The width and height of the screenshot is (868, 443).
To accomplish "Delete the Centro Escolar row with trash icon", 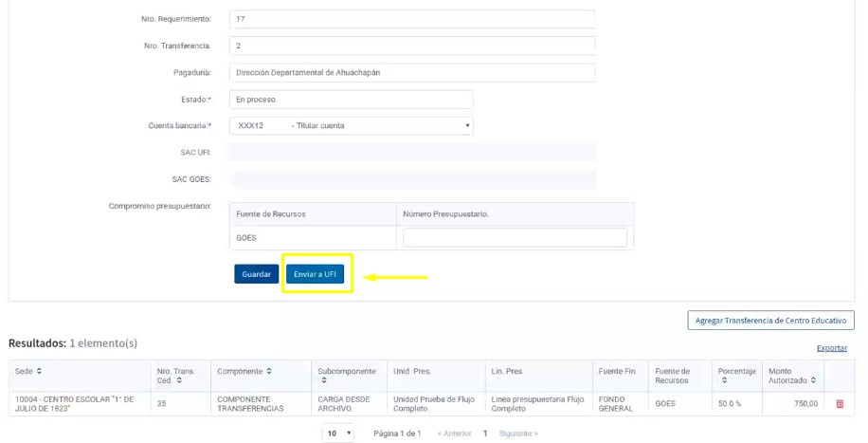I will point(839,404).
